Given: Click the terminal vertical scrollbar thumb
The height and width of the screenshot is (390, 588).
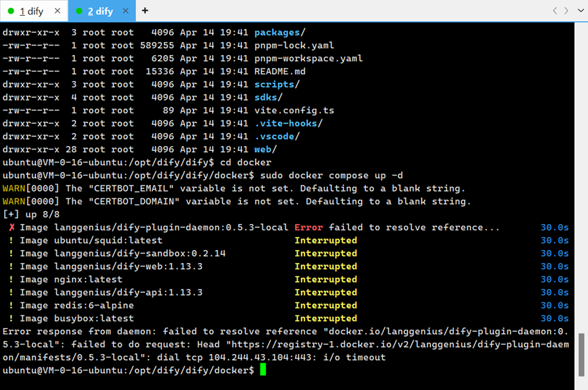Looking at the screenshot, I should point(581,355).
